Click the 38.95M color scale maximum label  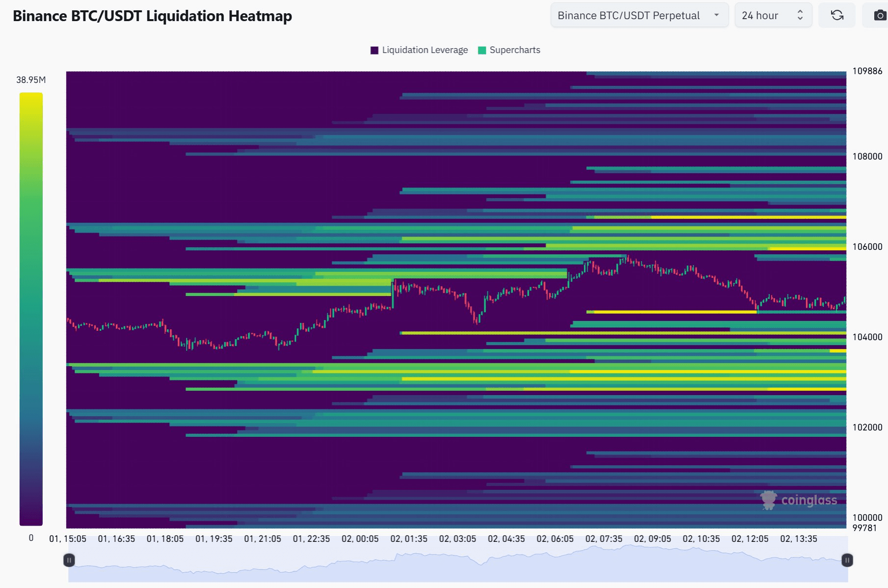tap(31, 80)
